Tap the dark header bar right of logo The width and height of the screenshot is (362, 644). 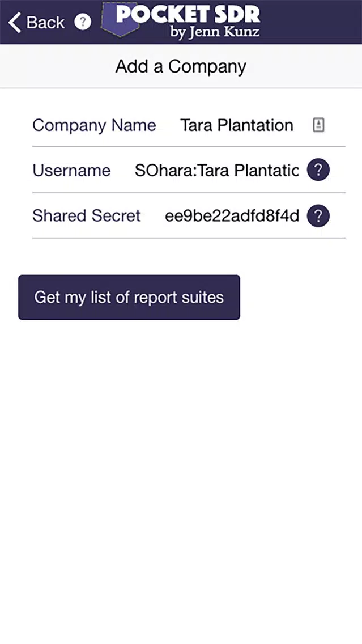(312, 22)
